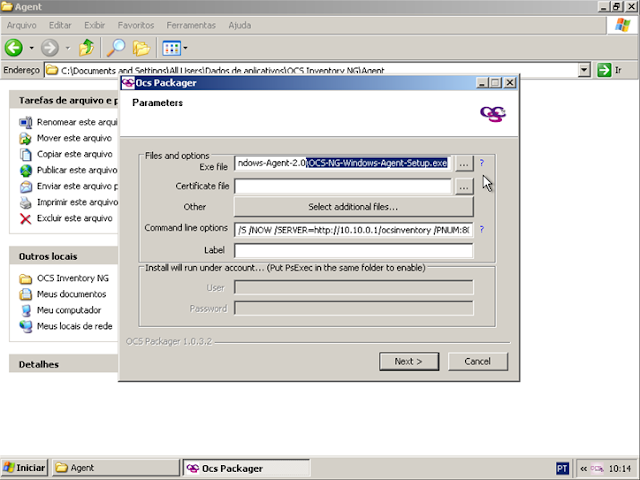Close the Ocs Packager window
The image size is (640, 480).
(510, 83)
